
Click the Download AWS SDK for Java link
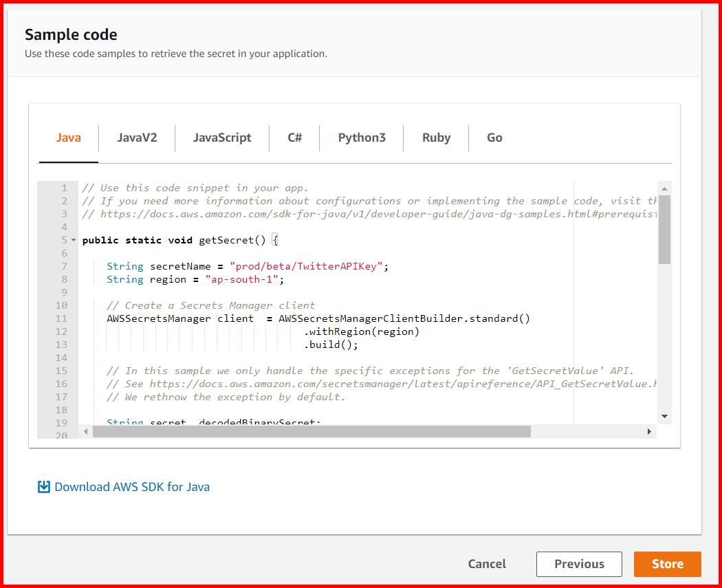[131, 486]
